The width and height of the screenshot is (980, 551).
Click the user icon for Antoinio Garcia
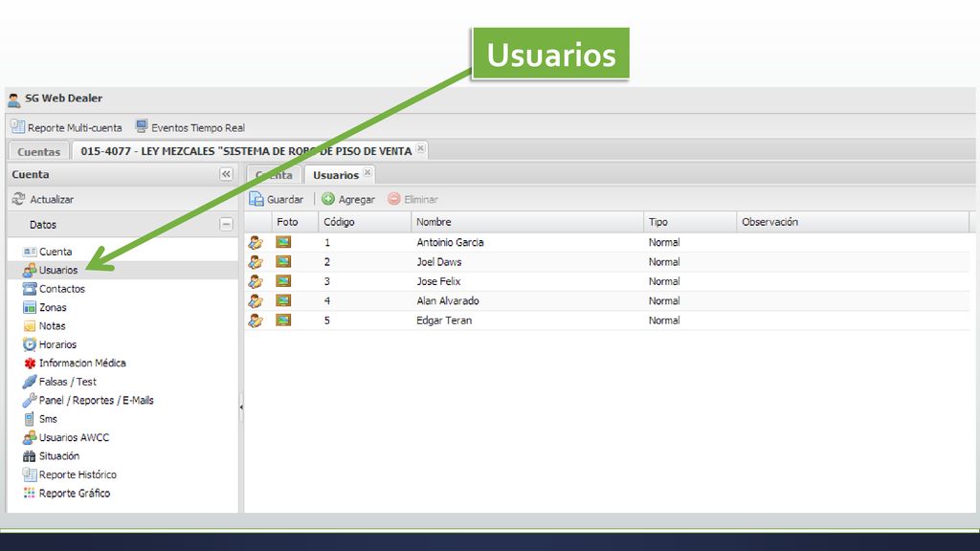(x=255, y=242)
